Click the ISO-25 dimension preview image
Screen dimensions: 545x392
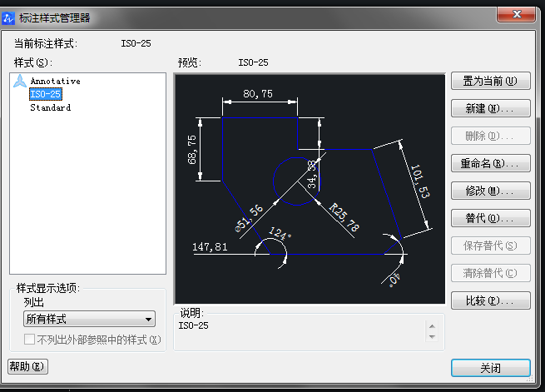point(310,189)
